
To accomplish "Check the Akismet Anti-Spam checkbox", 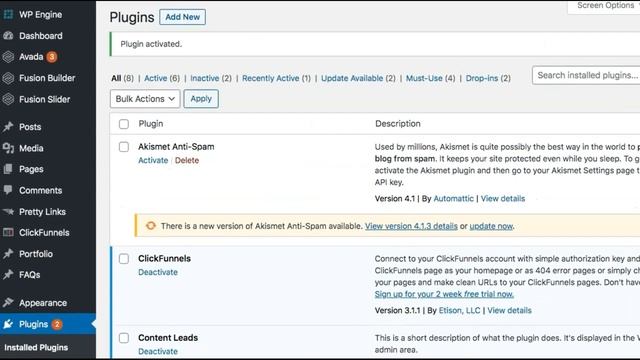I will click(x=124, y=147).
